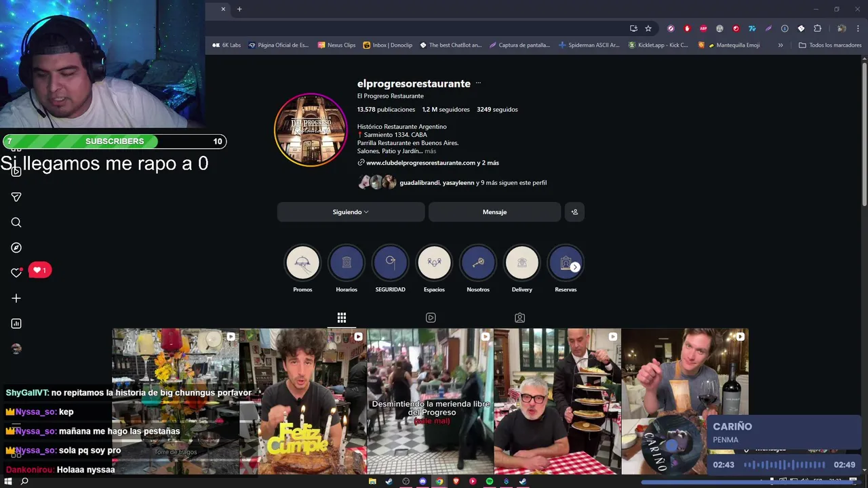868x488 pixels.
Task: Open own profile avatar in Instagram sidebar
Action: (16, 348)
